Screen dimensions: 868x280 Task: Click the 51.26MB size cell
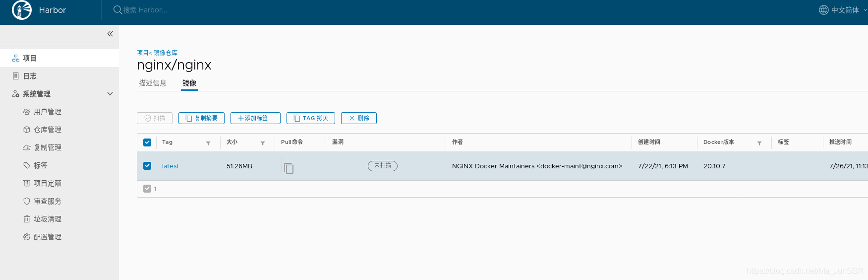point(239,166)
